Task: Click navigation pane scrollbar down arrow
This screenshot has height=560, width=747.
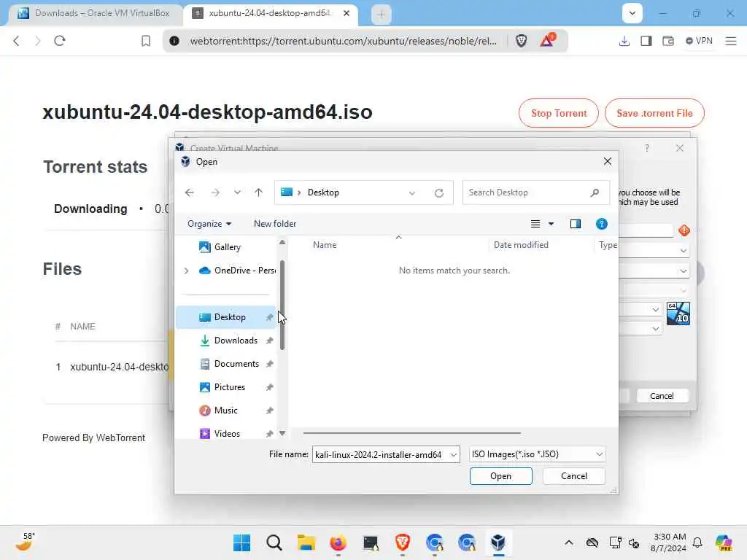Action: click(x=282, y=433)
